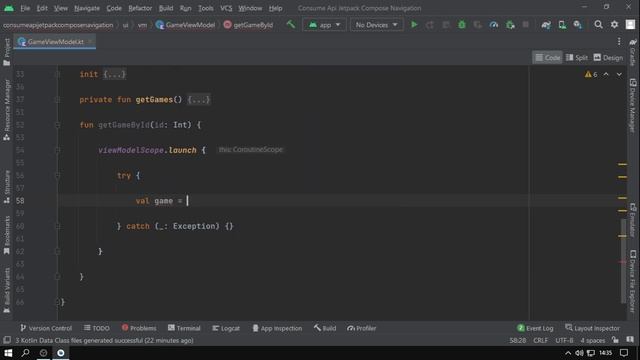Open the Terminal tool window
The image size is (640, 360).
pos(184,328)
